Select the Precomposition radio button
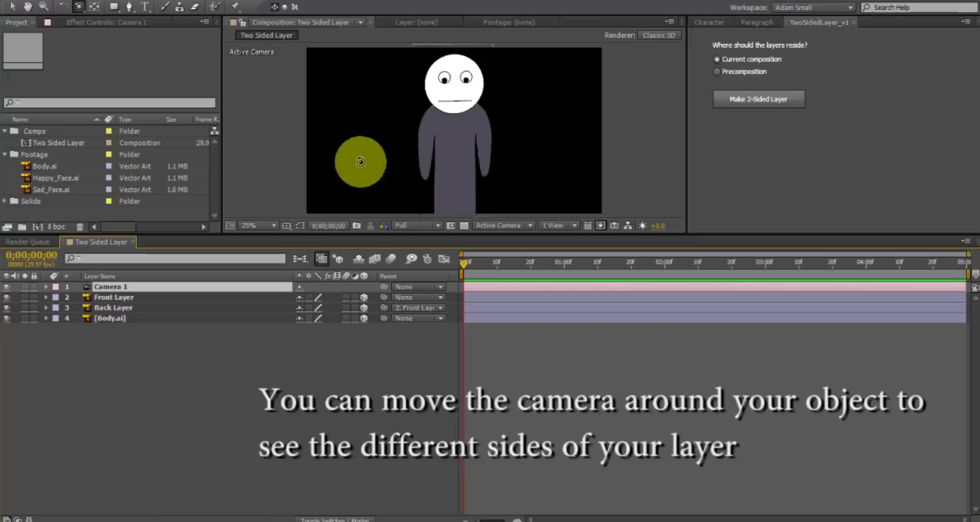 click(x=717, y=72)
